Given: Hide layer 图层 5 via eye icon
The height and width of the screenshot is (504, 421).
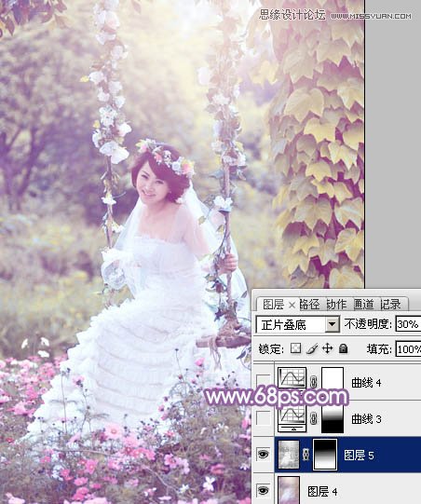Looking at the screenshot, I should (x=264, y=455).
